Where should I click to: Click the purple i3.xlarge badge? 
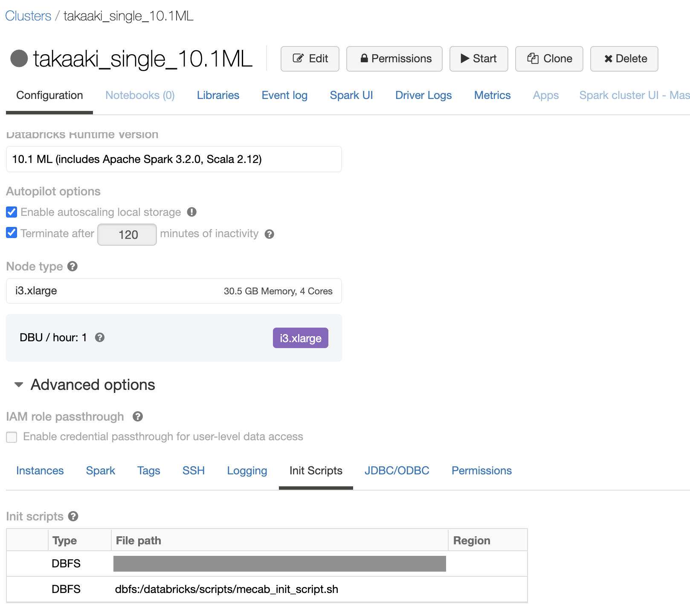tap(301, 338)
